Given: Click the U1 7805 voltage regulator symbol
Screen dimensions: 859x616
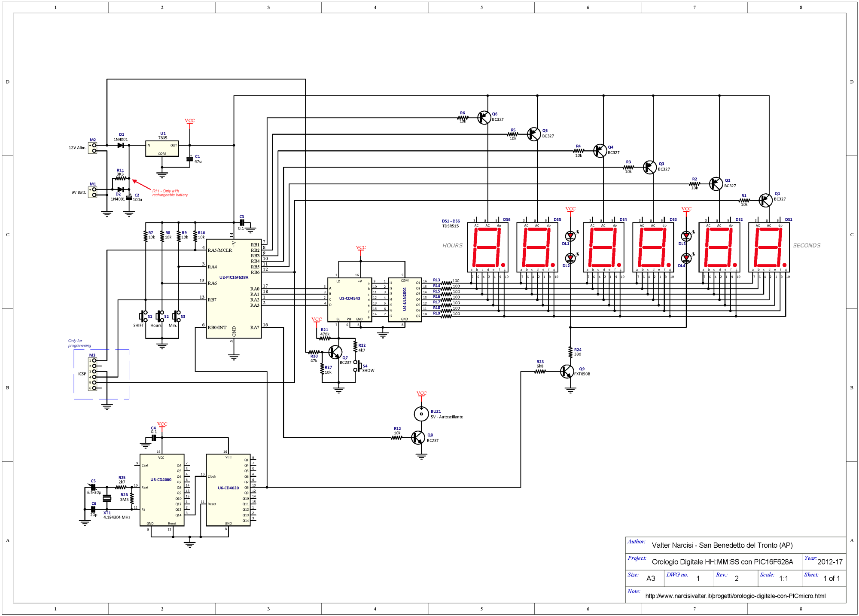Looking at the screenshot, I should tap(162, 149).
